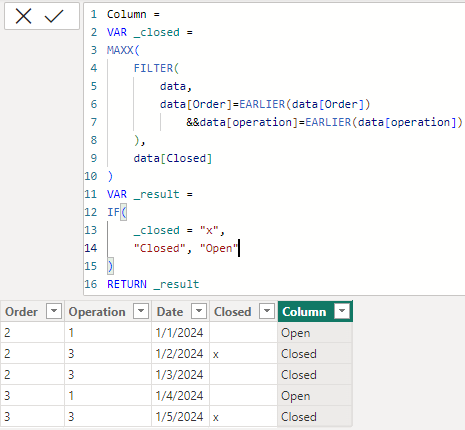
Task: Click the "Open" string on line 14
Action: pyautogui.click(x=219, y=248)
